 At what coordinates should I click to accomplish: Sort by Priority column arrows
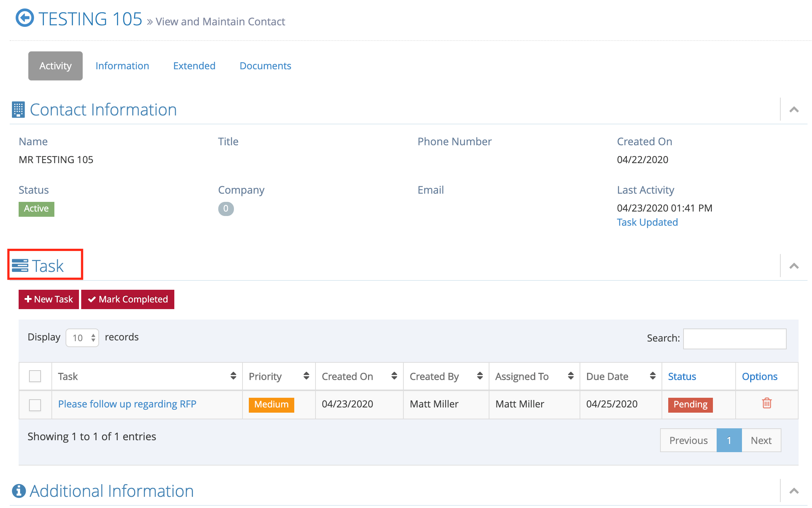(x=306, y=376)
